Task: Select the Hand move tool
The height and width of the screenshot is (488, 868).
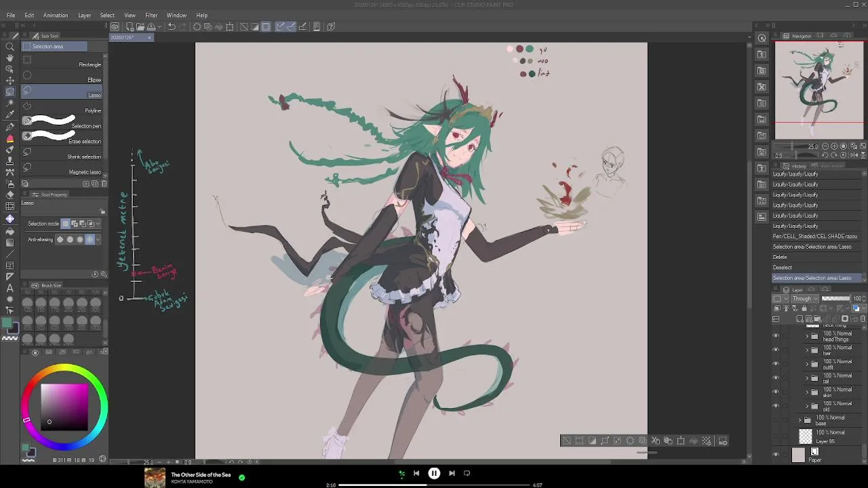Action: click(x=9, y=58)
